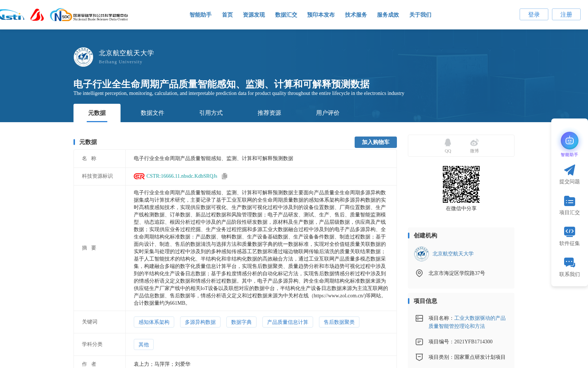The width and height of the screenshot is (588, 368).
Task: Click the address 北京市海淀区学院路37号
Action: [x=457, y=273]
